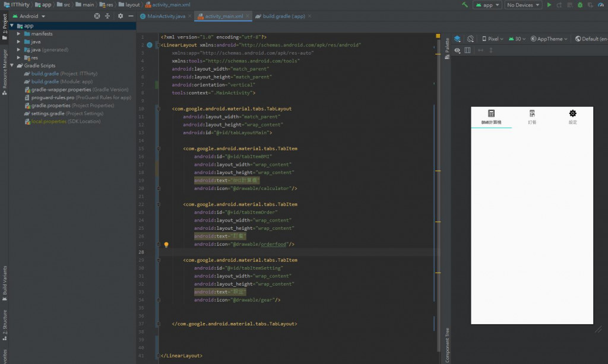Screen dimensions: 608x364
Task: Open the Palette side tab
Action: [447, 49]
